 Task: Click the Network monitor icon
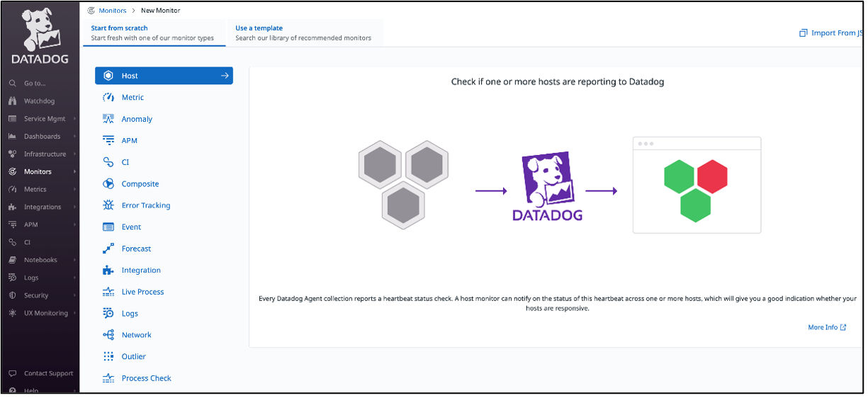[x=108, y=335]
